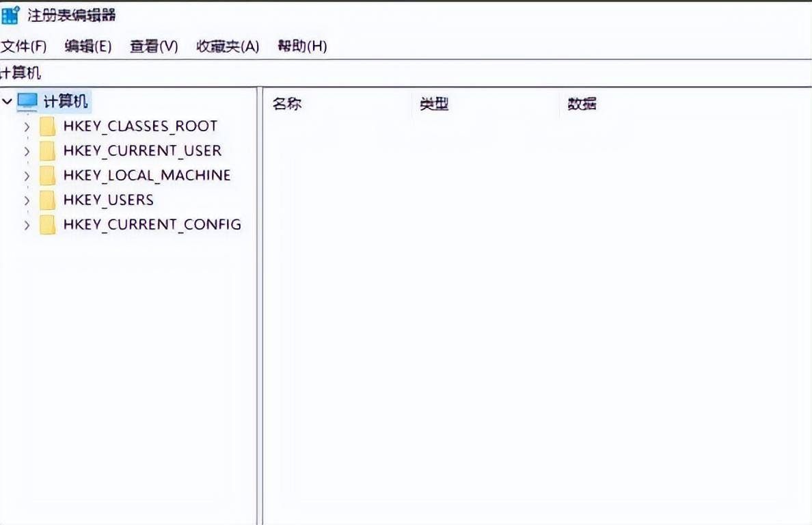Screen dimensions: 812x525
Task: Click the HKEY_LOCAL_MACHINE folder icon
Action: (47, 176)
